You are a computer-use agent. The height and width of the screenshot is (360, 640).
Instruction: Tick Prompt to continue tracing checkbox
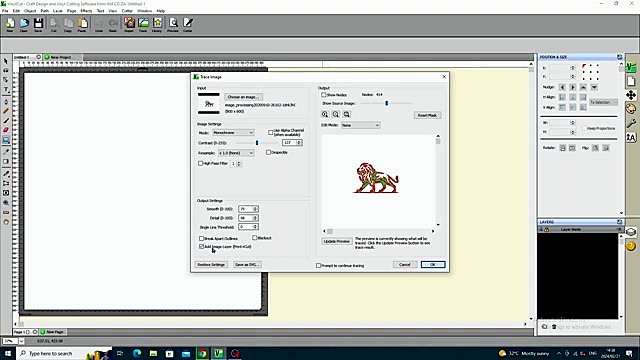318,265
